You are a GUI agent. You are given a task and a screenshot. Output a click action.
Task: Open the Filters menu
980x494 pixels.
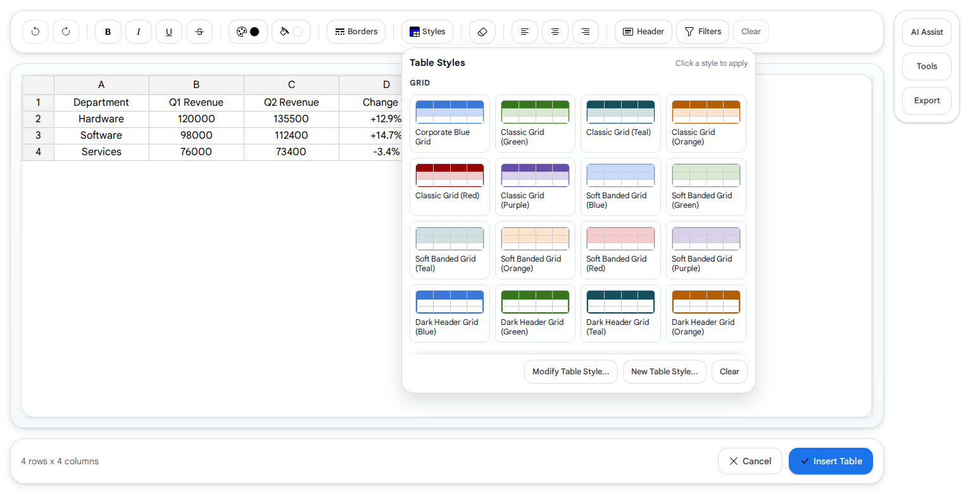pos(703,32)
